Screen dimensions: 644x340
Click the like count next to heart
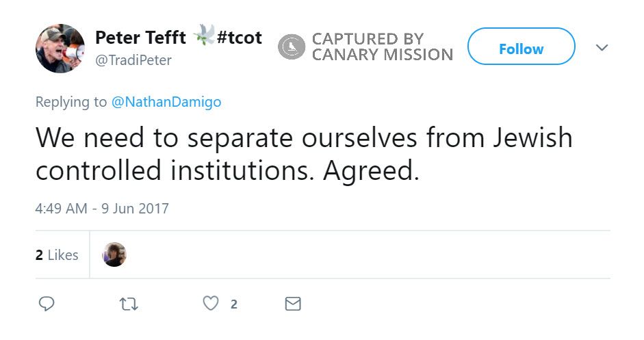(233, 304)
